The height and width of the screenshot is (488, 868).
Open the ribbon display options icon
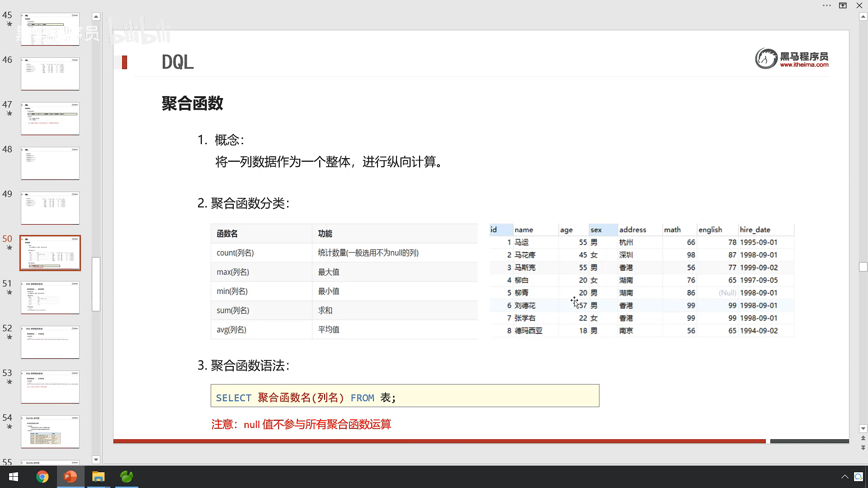[x=843, y=5]
